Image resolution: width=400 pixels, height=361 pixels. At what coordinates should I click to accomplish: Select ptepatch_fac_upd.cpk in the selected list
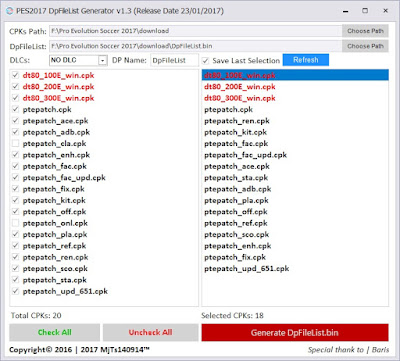coord(295,155)
